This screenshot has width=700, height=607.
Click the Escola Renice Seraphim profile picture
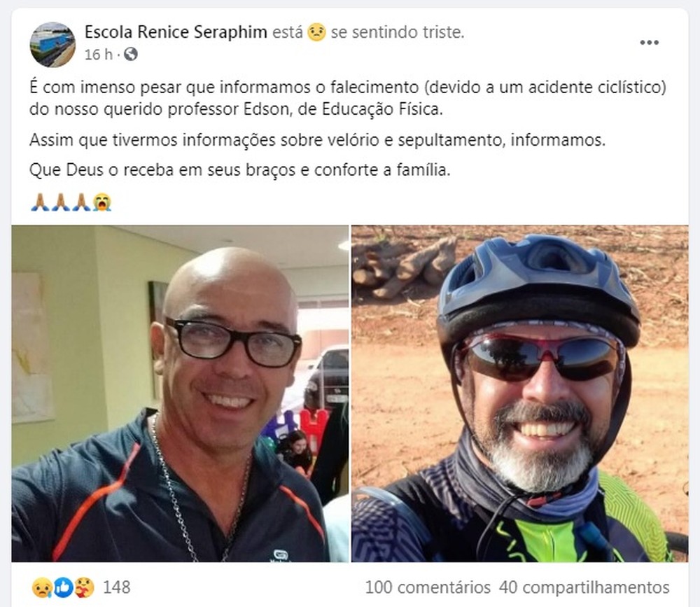52,44
